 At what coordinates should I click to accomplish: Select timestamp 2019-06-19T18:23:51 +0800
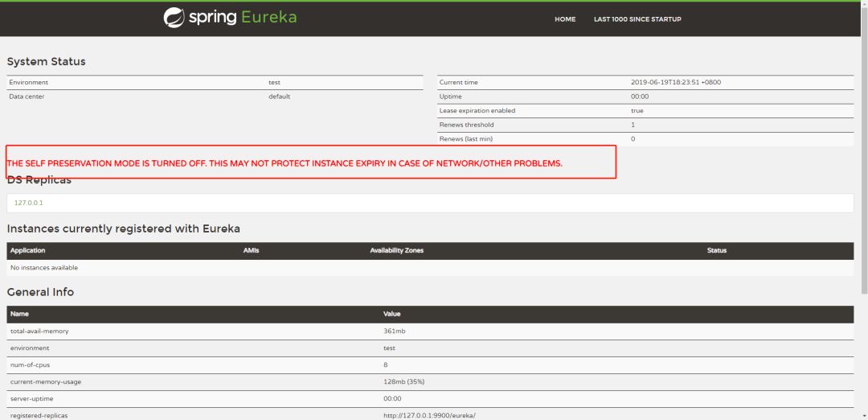675,82
